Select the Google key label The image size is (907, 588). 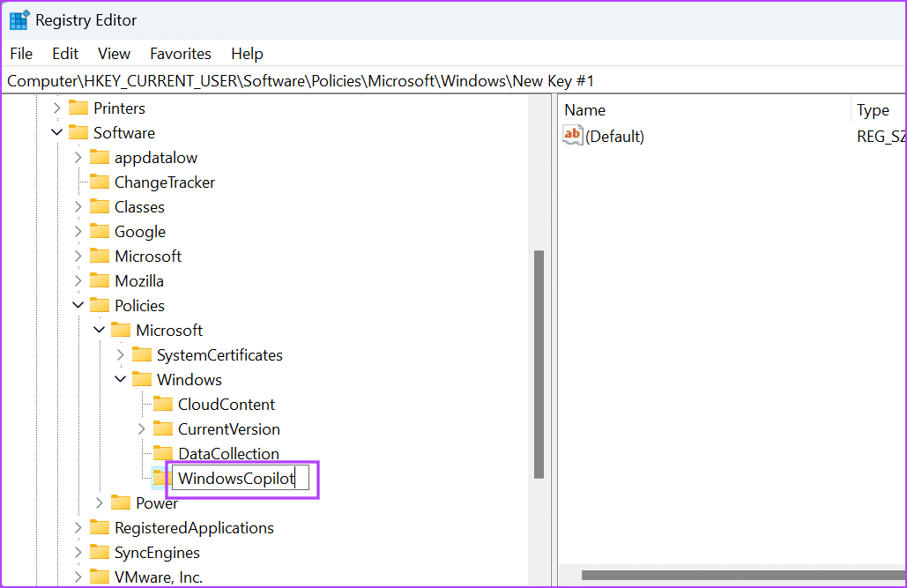pos(140,232)
